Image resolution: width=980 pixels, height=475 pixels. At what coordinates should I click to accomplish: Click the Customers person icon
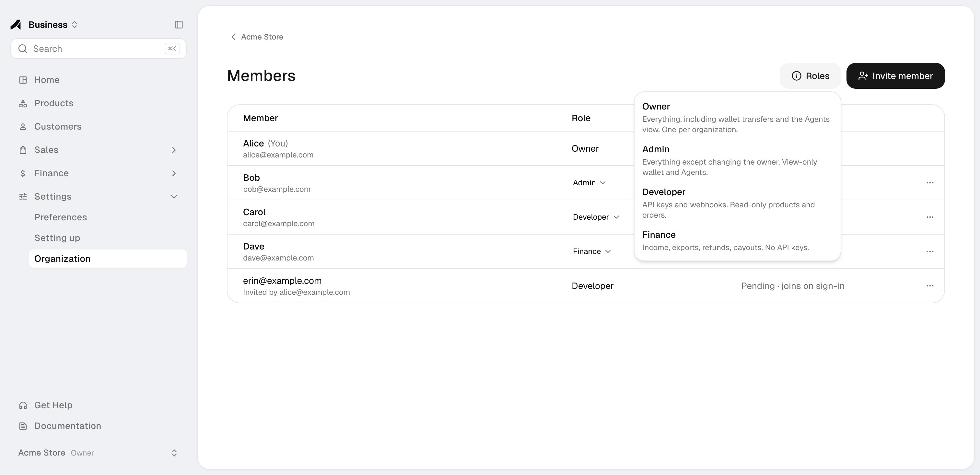[23, 127]
